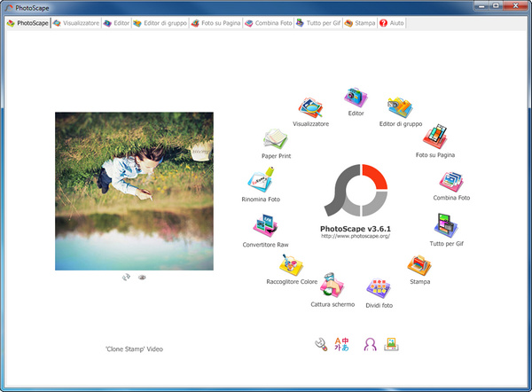Open the Paper Print icon
Image resolution: width=532 pixels, height=392 pixels.
point(277,139)
